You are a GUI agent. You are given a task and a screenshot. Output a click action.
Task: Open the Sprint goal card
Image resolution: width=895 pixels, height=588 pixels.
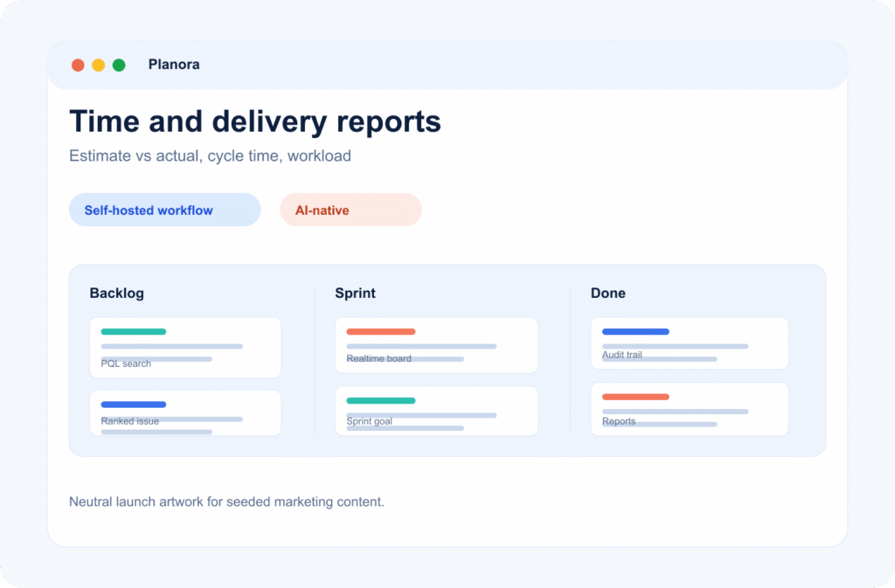(437, 412)
